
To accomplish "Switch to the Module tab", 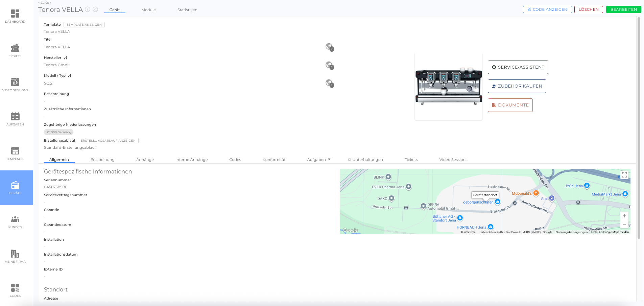I will click(148, 10).
